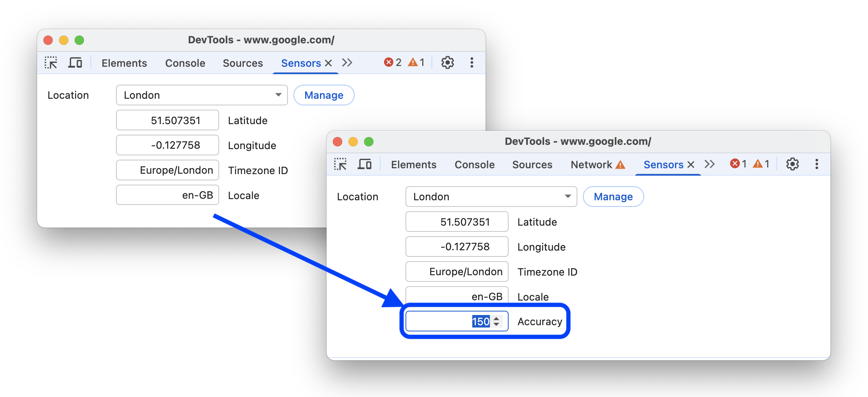868x397 pixels.
Task: Click Manage in the back DevTools window
Action: coord(323,95)
